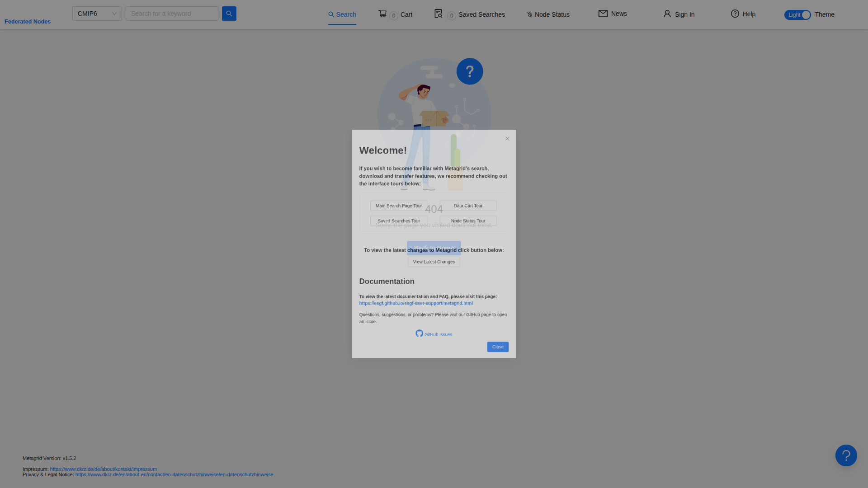This screenshot has height=488, width=868.
Task: Start the Data Cart Tour
Action: click(x=468, y=206)
